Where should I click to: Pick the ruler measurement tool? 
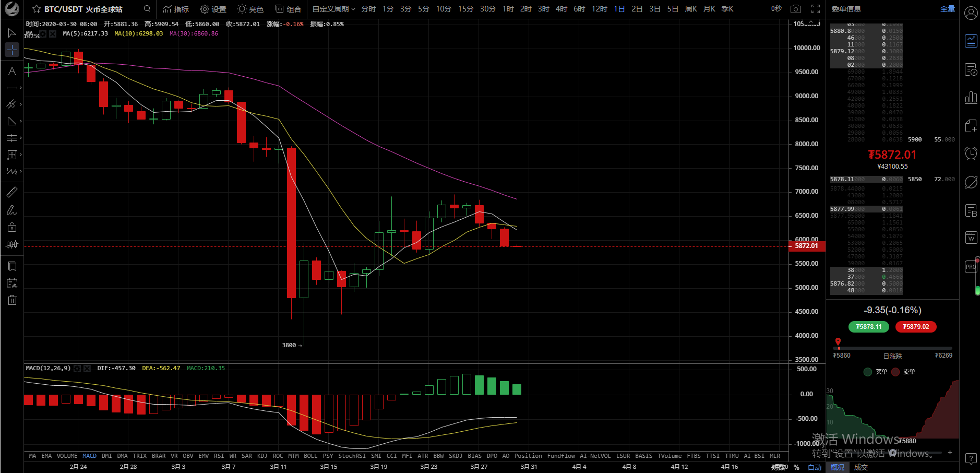pos(11,192)
